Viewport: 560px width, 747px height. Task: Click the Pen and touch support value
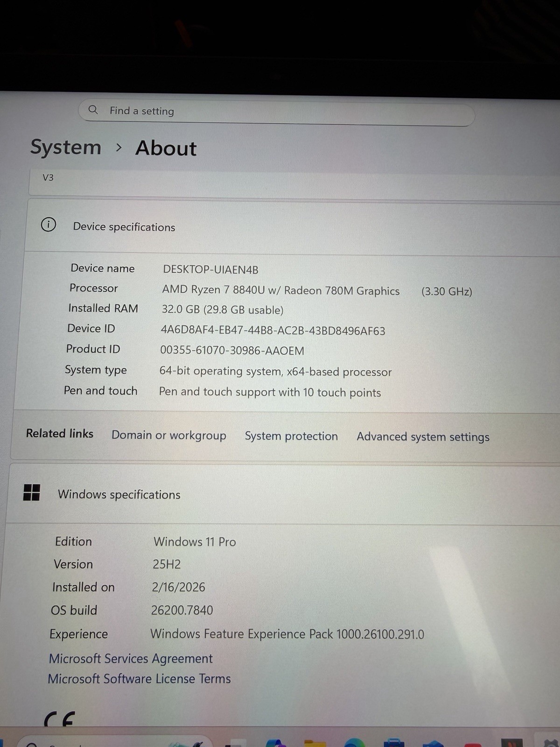270,392
